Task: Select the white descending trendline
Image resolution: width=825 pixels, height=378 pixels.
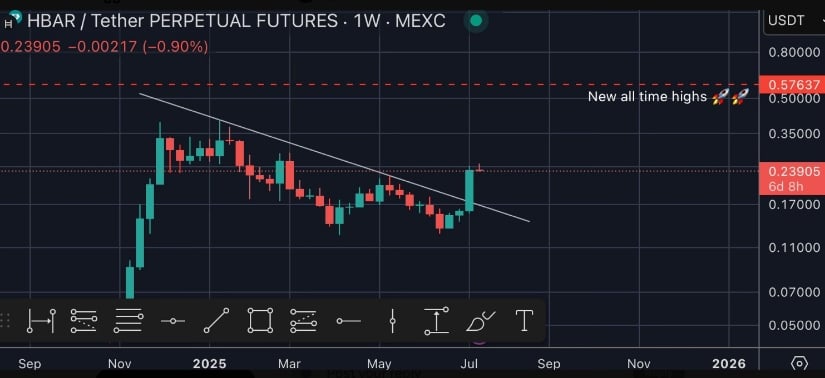Action: click(x=334, y=157)
